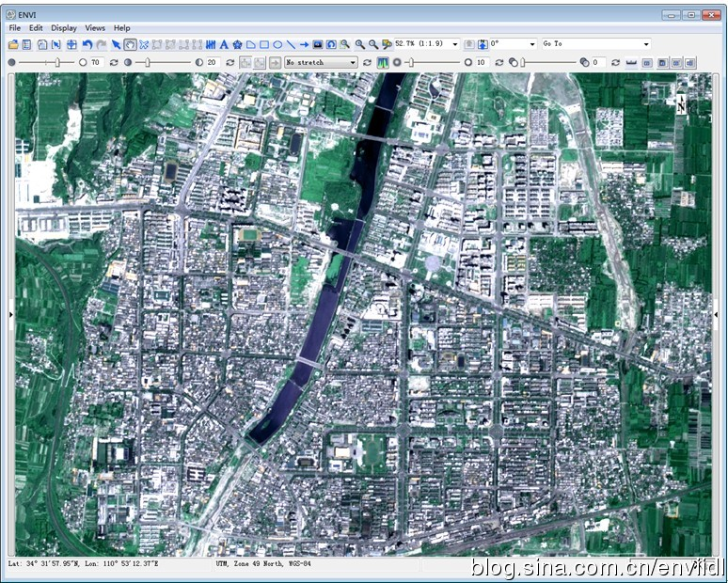
Task: Open the Edit menu
Action: (36, 28)
